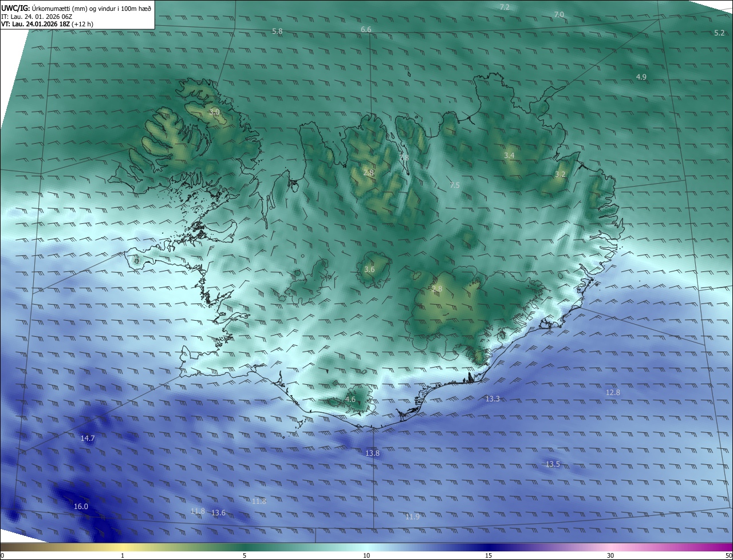The width and height of the screenshot is (733, 560).
Task: Click the 16.0 value label offshore
Action: pyautogui.click(x=81, y=507)
